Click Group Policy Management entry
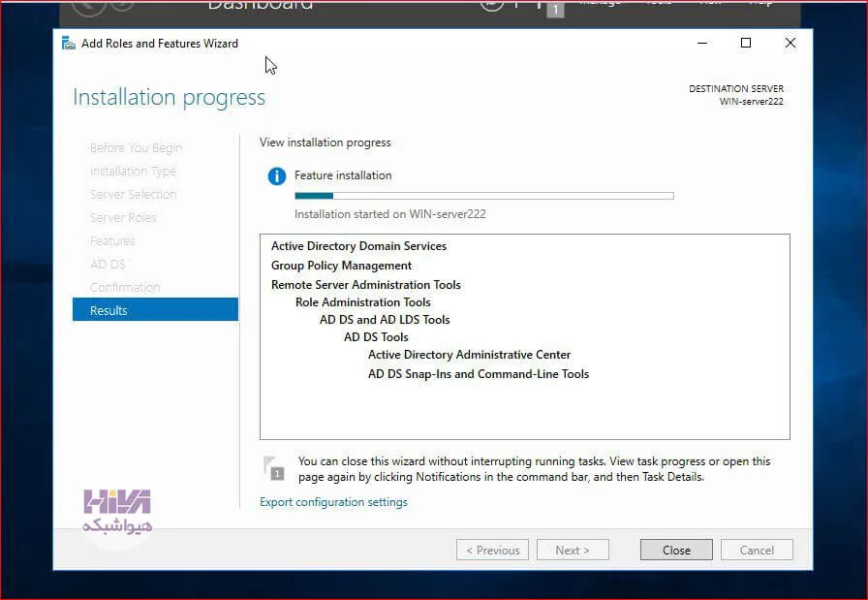868x600 pixels. (x=341, y=266)
